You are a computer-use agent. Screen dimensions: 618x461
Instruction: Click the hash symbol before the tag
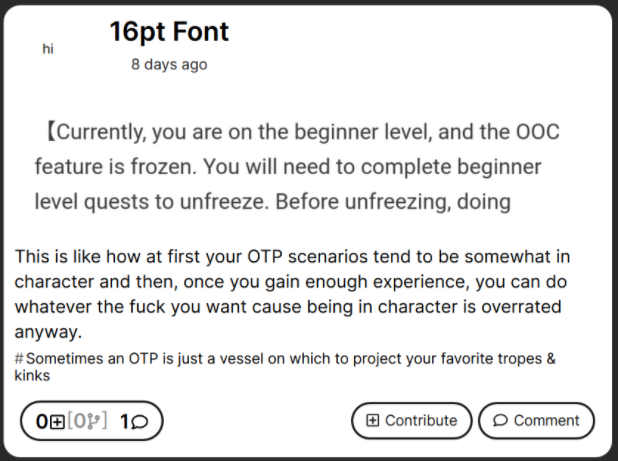(x=19, y=359)
